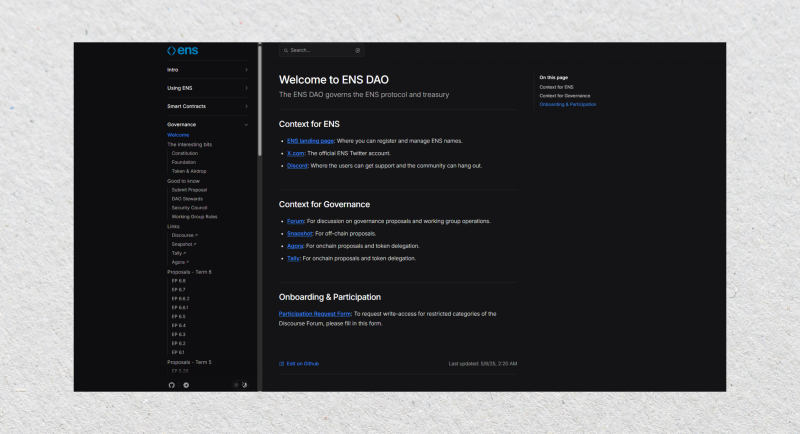Click 'The interesting bits' sidebar heading
Viewport: 800px width, 434px height.
point(189,145)
